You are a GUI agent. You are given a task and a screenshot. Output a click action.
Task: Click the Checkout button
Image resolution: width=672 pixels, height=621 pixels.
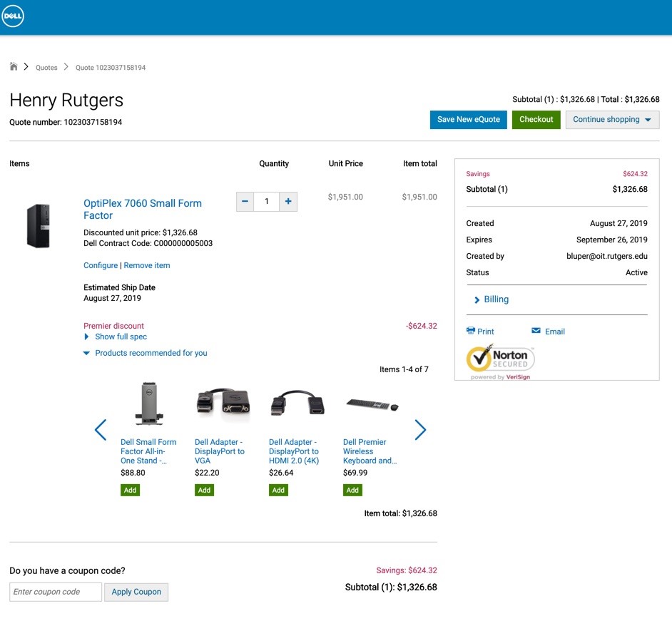click(536, 119)
